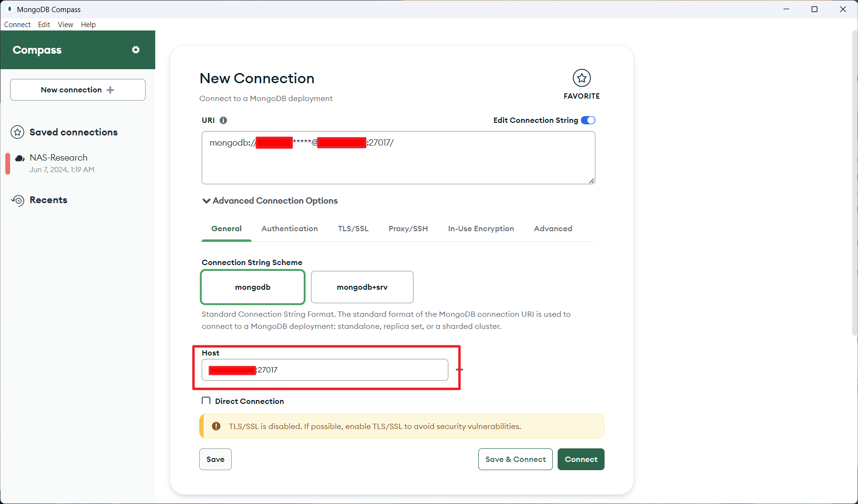Click the Host input field
Screen dimensions: 858x504
pos(325,370)
